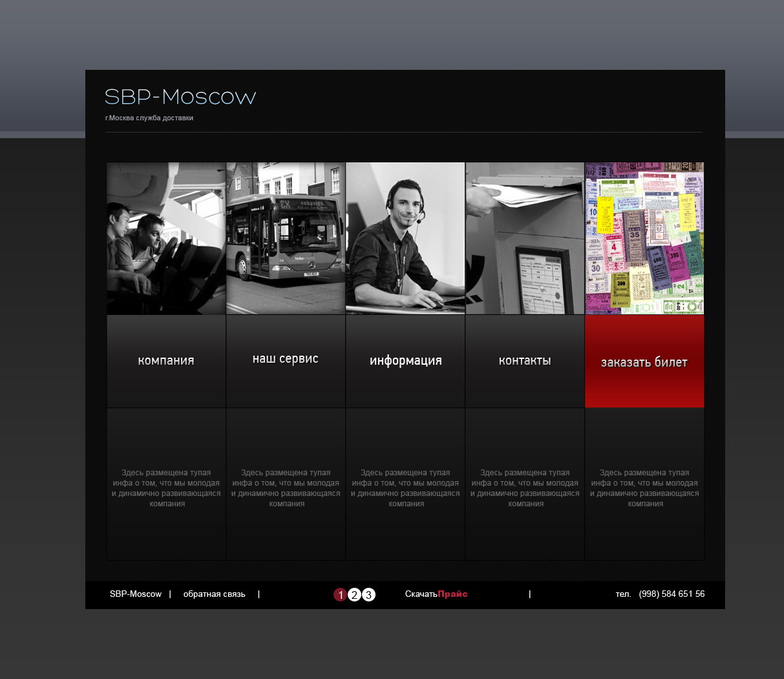Navigate to контакты tile
The width and height of the screenshot is (784, 679).
click(x=525, y=361)
